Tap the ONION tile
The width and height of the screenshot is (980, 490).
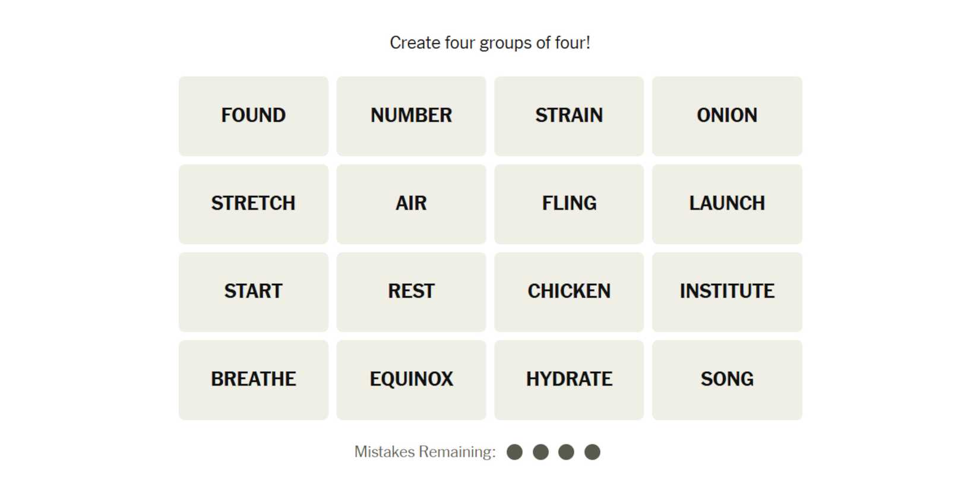pyautogui.click(x=727, y=116)
